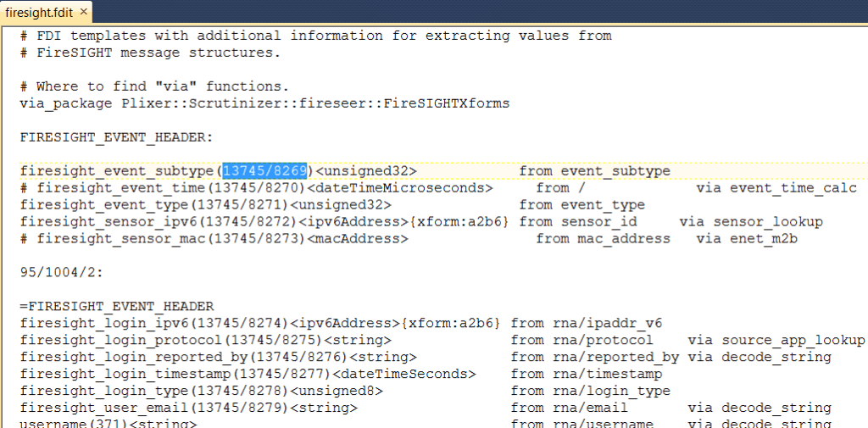Click the firesight_login_timestamp field name
Screen dimensions: 868x428
pos(125,375)
